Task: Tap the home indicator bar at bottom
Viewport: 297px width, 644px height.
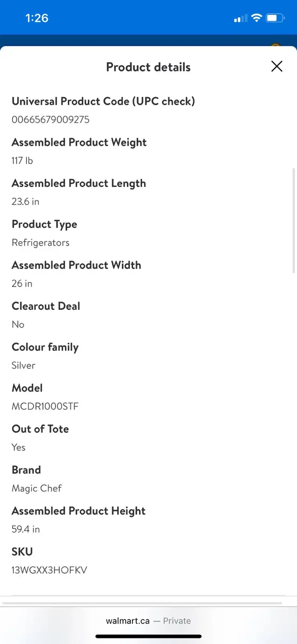Action: [x=148, y=636]
